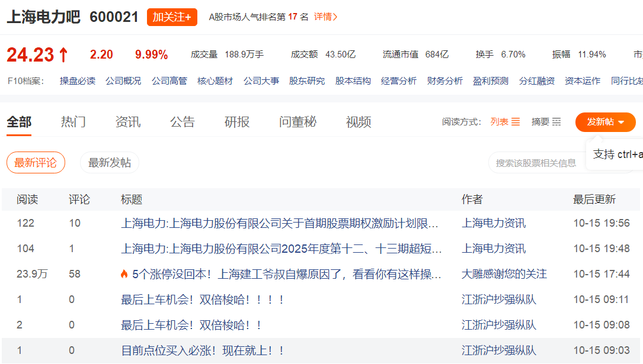Open the 操盘必读 F10 link
Screen dimensions: 643x364
[x=78, y=81]
